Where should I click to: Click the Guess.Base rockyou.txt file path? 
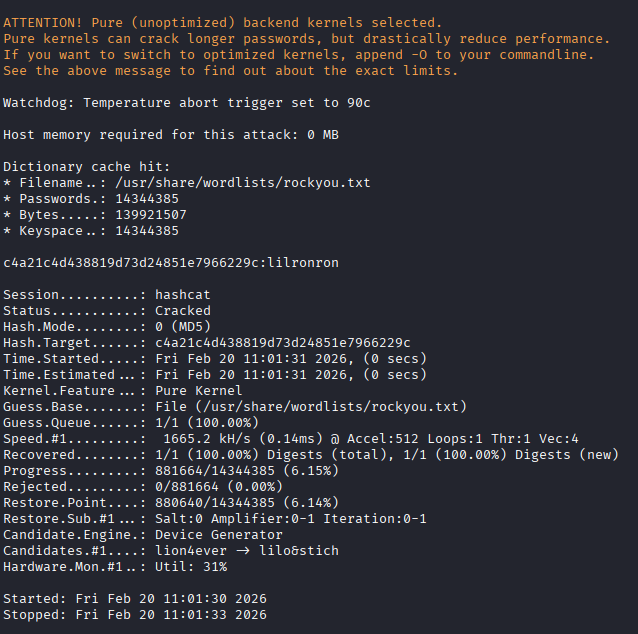tap(301, 407)
